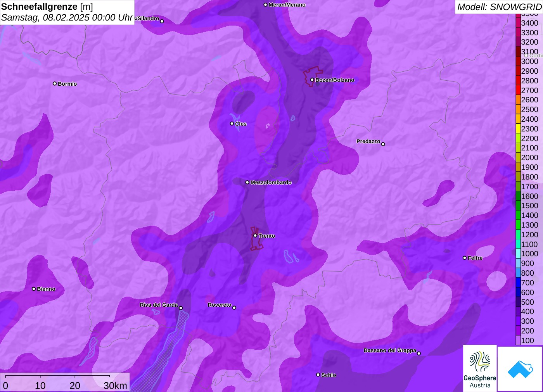
Task: Click the Bormio marker dot
Action: [55, 83]
